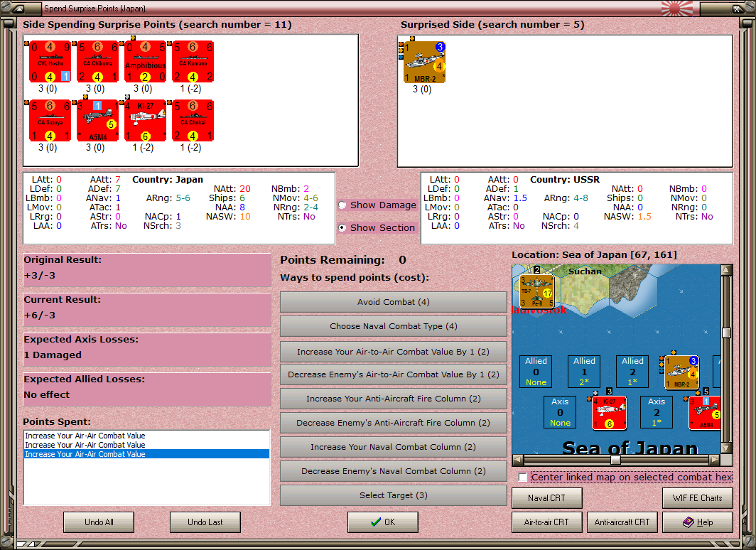The image size is (756, 550).
Task: Select the Ki-27 fighter counter in Japan's list
Action: point(145,121)
